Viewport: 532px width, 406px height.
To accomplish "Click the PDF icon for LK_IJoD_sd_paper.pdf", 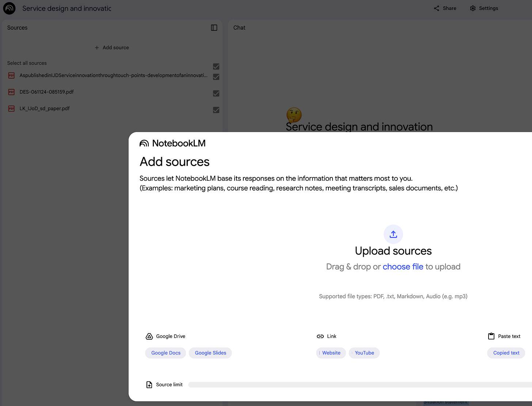I will coord(11,108).
